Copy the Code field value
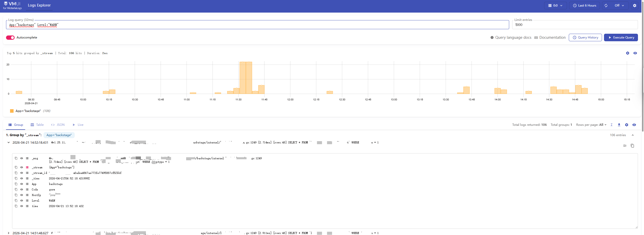The image size is (644, 235). coord(16,189)
